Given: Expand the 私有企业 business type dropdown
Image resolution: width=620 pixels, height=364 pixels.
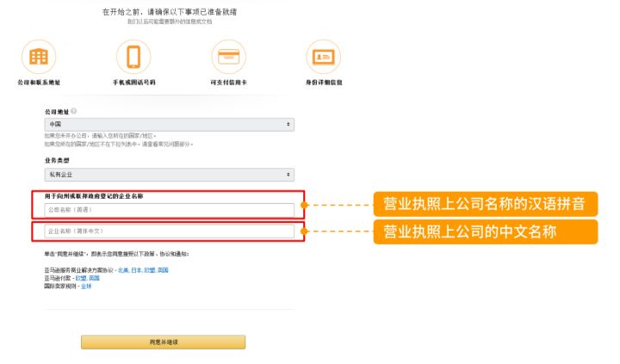Looking at the screenshot, I should click(169, 174).
